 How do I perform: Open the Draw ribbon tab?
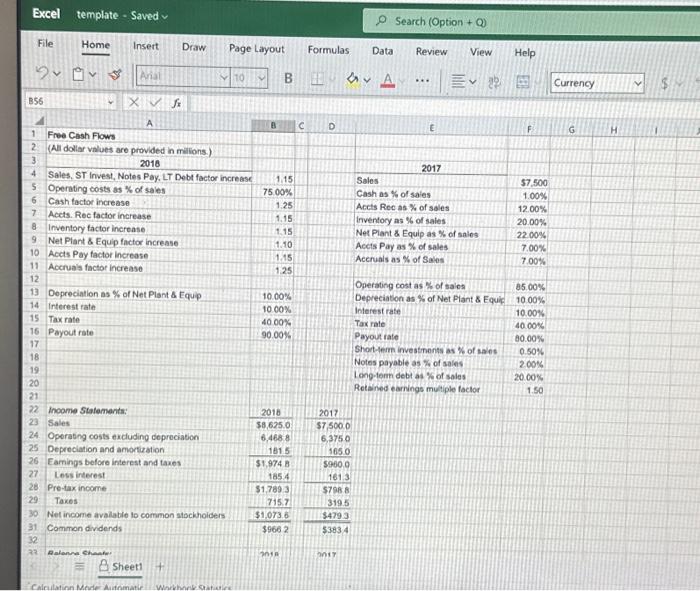point(194,47)
